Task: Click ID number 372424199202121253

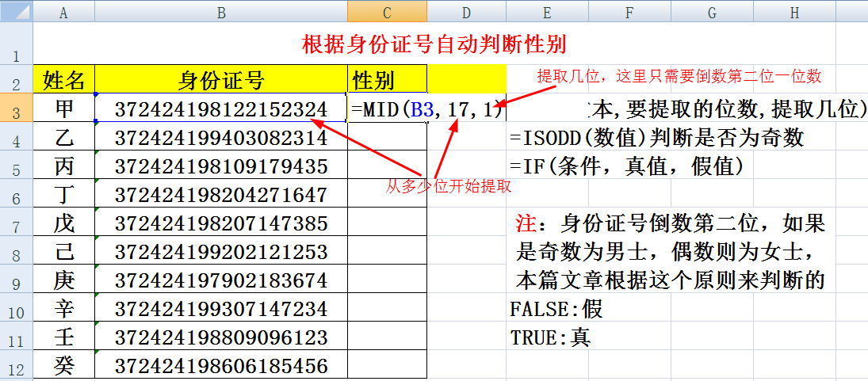Action: click(221, 252)
